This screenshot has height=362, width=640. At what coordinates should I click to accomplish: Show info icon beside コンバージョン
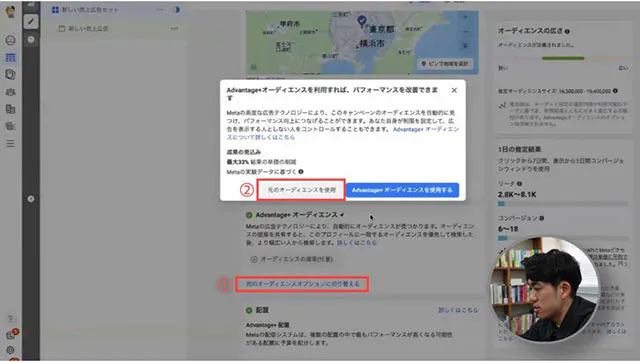click(542, 218)
